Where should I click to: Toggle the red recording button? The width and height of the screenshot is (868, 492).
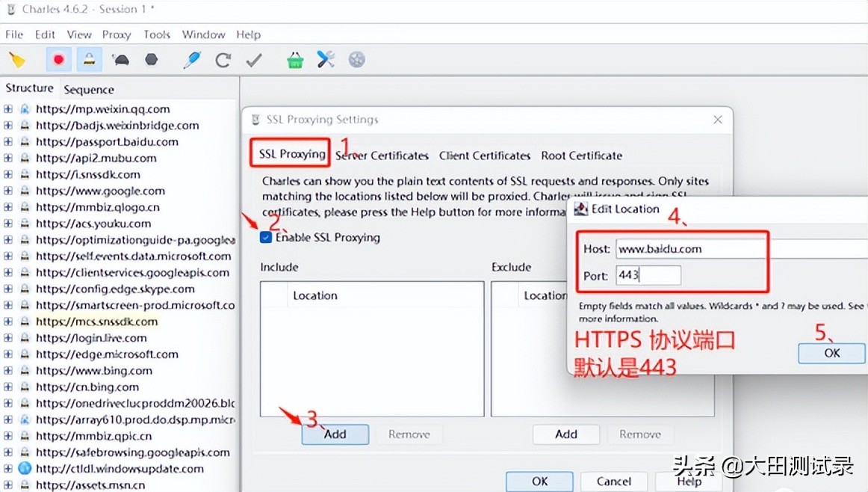click(58, 59)
